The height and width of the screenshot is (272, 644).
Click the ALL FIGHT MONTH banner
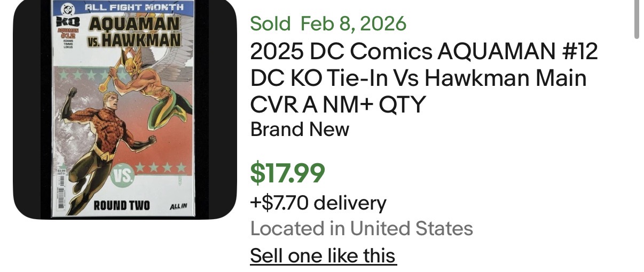point(133,7)
